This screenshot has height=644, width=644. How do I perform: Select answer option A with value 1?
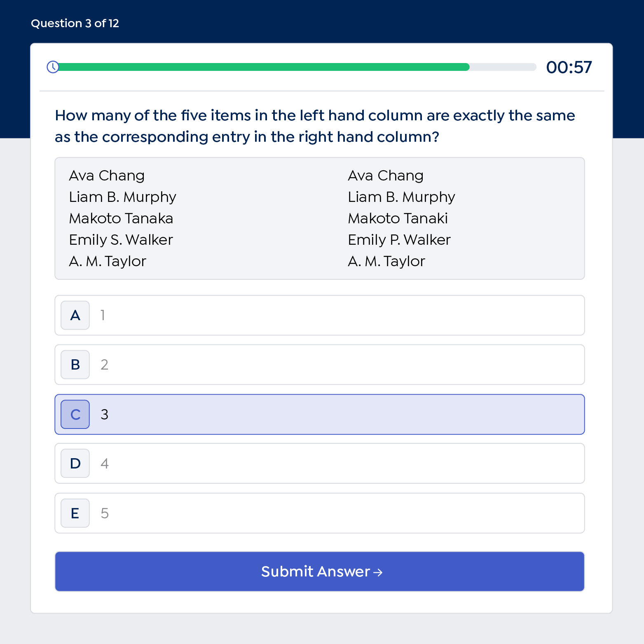click(x=319, y=315)
